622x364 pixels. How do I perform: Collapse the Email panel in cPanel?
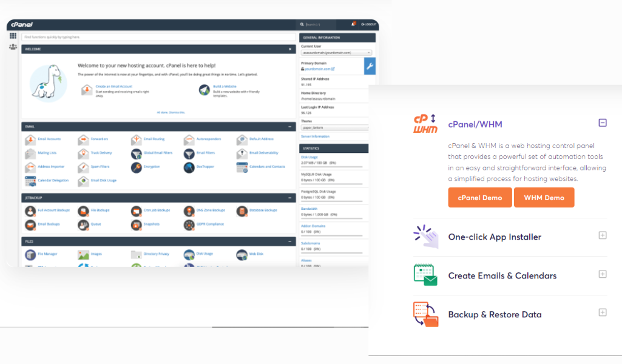point(290,127)
